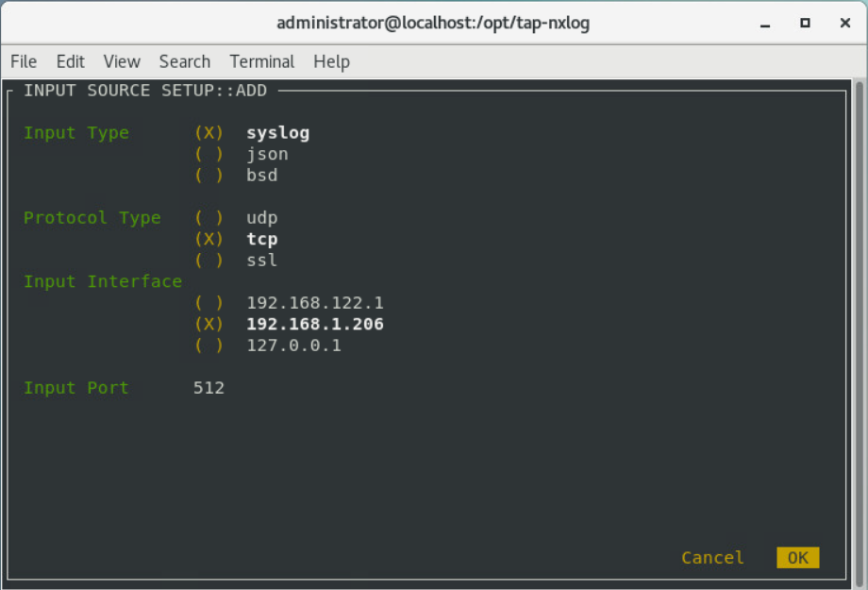This screenshot has height=590, width=868.
Task: Open the View menu
Action: tap(122, 61)
